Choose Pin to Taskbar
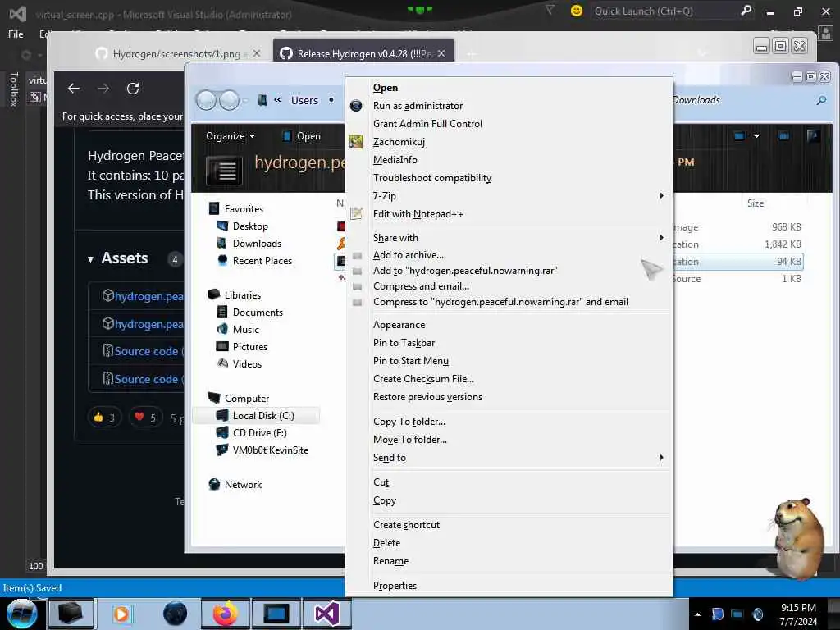840x630 pixels. pyautogui.click(x=404, y=343)
